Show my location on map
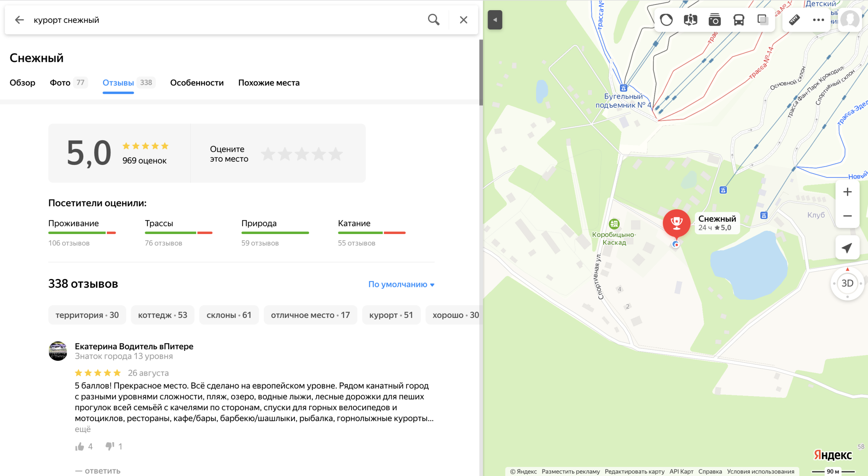The width and height of the screenshot is (868, 476). click(847, 248)
